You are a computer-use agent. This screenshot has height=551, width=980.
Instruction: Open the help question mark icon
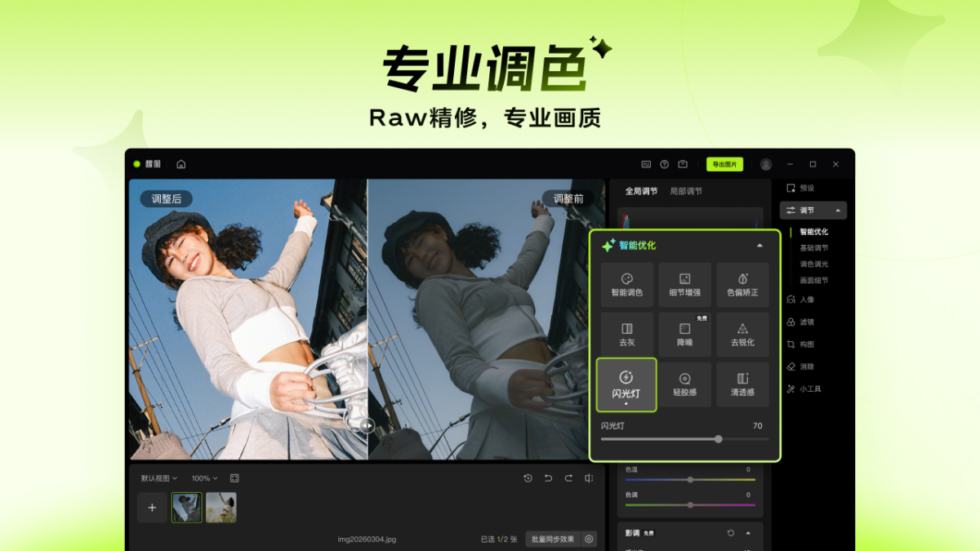[665, 164]
